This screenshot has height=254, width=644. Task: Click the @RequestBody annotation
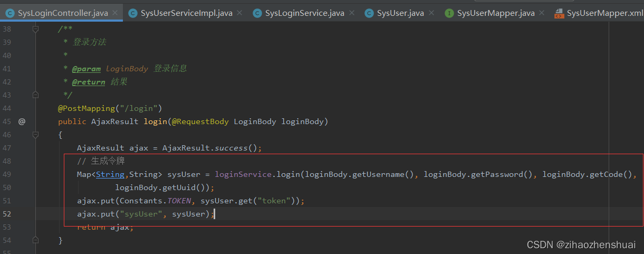tap(200, 121)
